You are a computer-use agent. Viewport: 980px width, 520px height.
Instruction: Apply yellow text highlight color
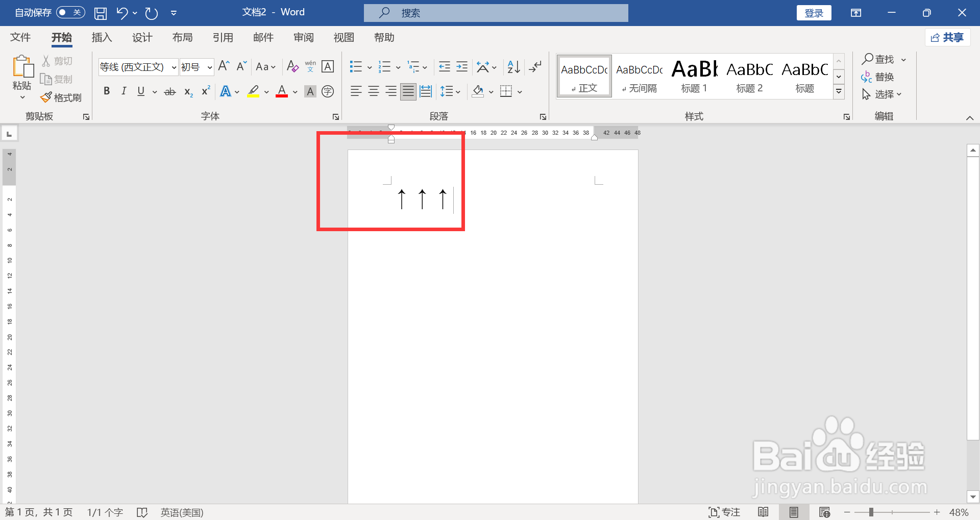pos(253,91)
